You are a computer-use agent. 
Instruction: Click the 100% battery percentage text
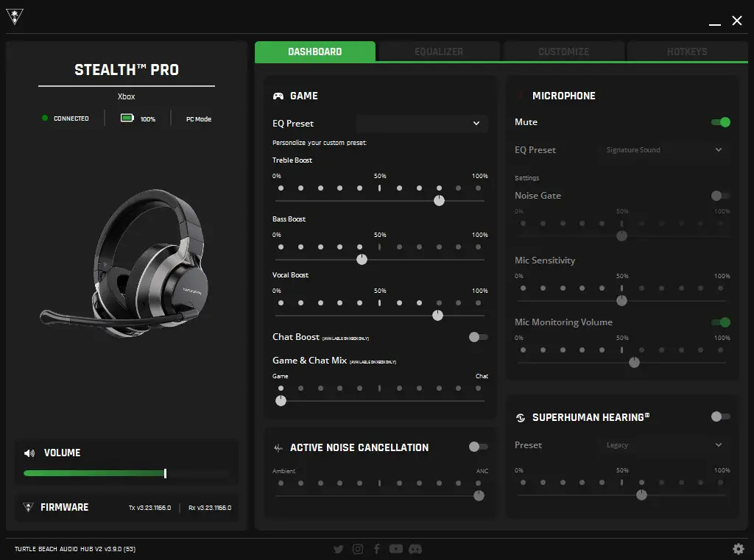click(147, 119)
